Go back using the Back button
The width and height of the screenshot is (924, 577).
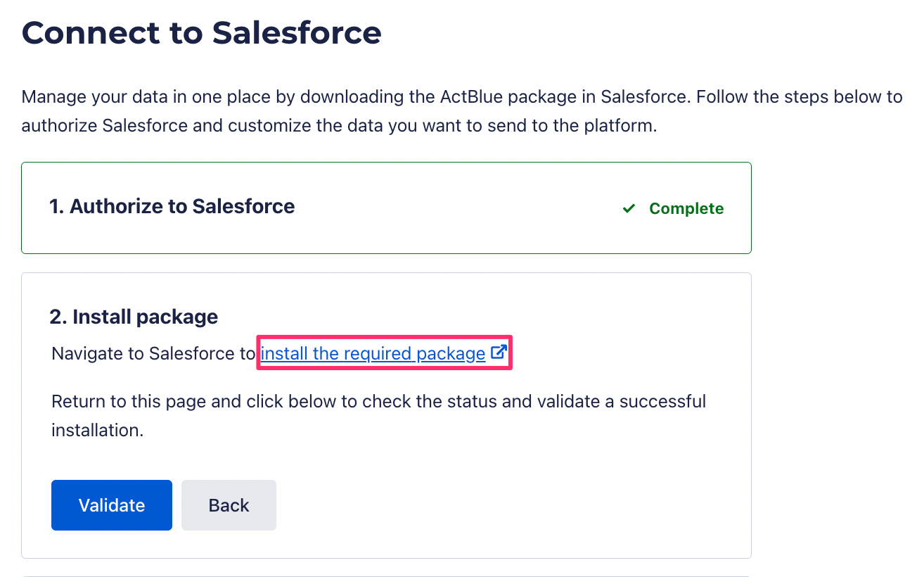pos(229,505)
